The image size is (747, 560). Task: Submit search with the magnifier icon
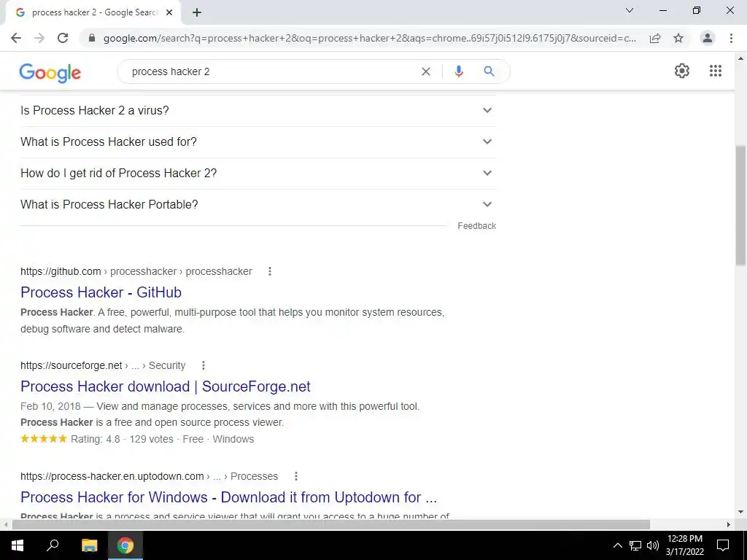click(x=489, y=71)
